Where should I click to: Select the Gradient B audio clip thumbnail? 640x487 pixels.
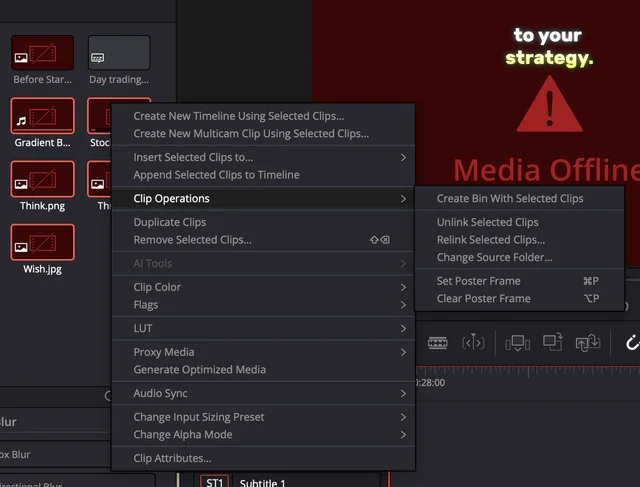click(x=42, y=116)
